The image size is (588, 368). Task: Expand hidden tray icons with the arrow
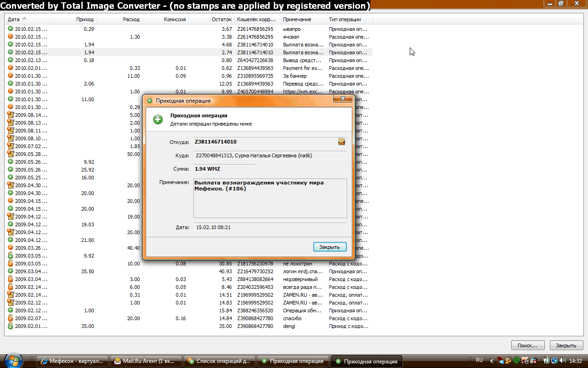tap(492, 361)
